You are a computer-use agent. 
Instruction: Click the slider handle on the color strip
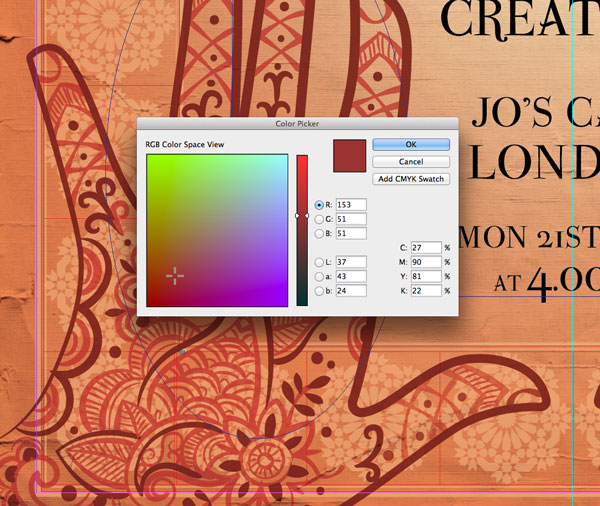tap(302, 216)
